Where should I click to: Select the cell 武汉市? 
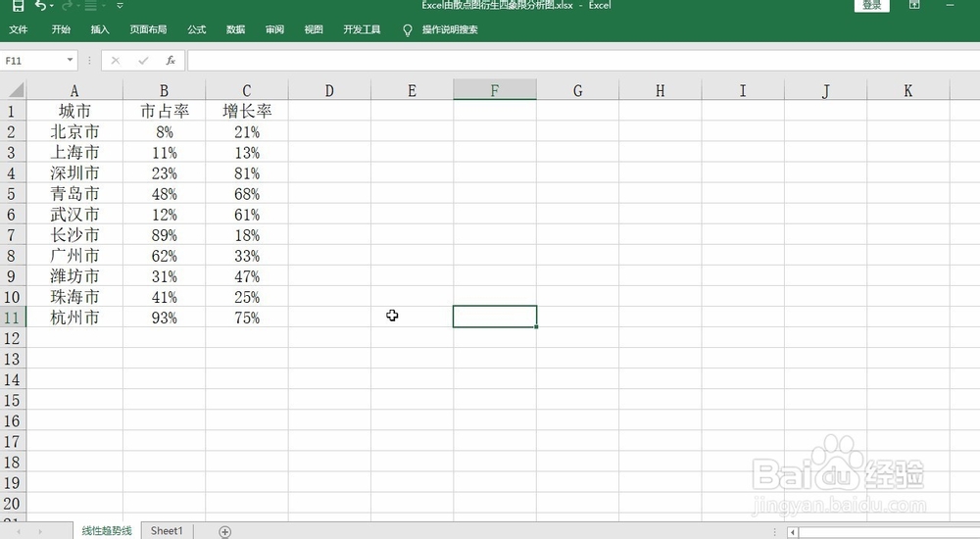[74, 215]
